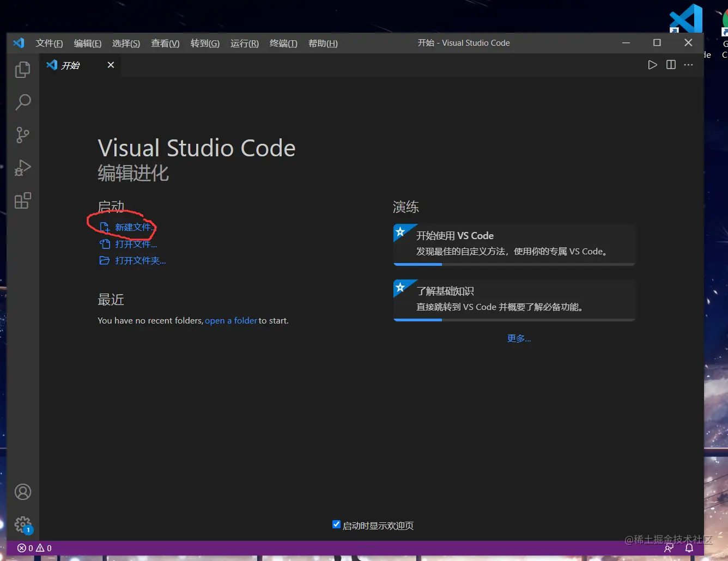The height and width of the screenshot is (561, 728).
Task: Open the Extensions view
Action: point(22,200)
